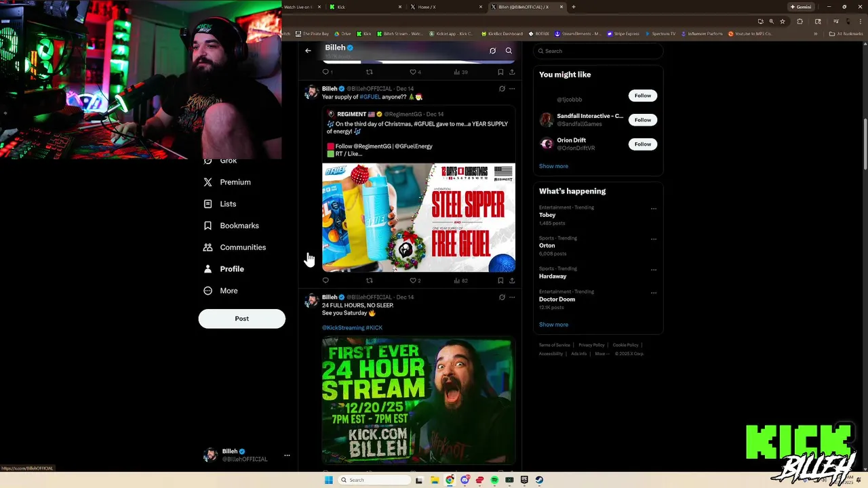The image size is (868, 488).
Task: Open Bookmarks in the sidebar
Action: tap(231, 226)
